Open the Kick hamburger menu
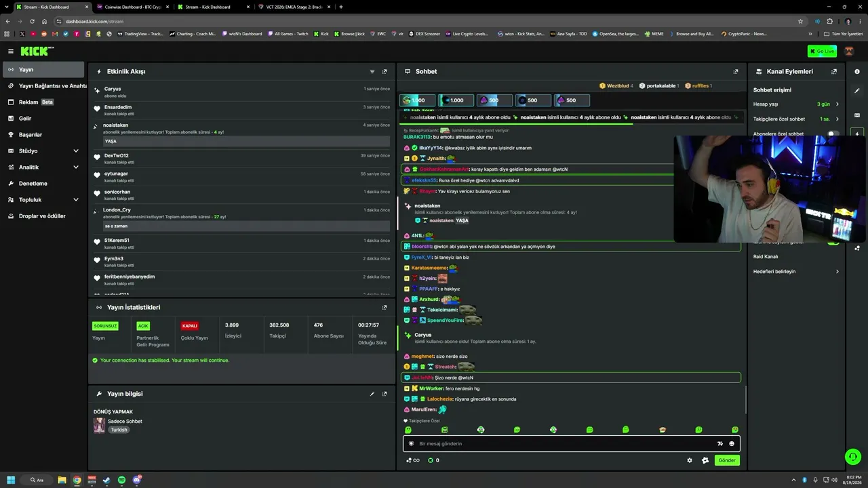868x488 pixels. click(11, 51)
